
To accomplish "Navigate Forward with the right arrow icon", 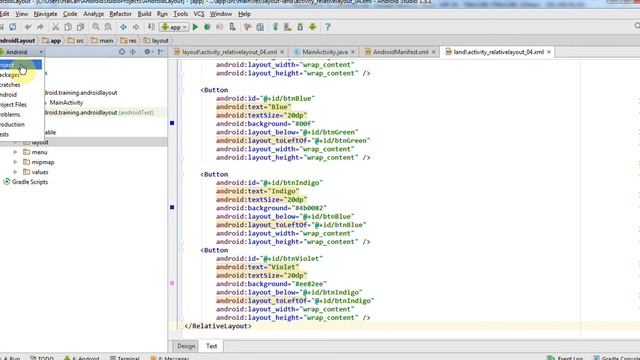I will click(136, 27).
